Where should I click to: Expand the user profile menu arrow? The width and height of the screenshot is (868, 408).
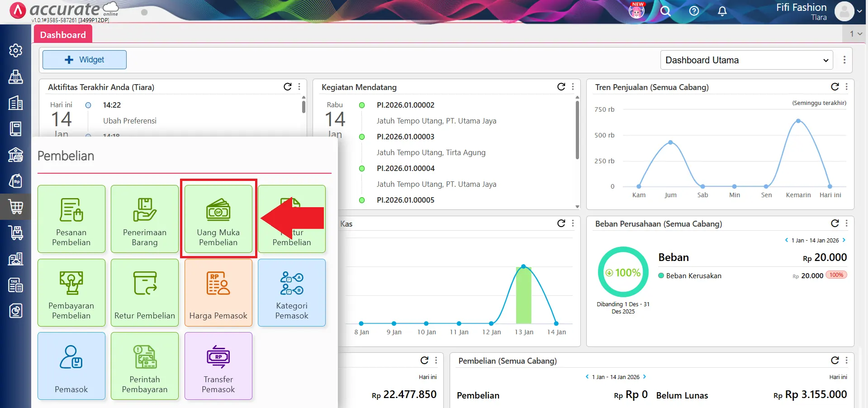(x=859, y=12)
